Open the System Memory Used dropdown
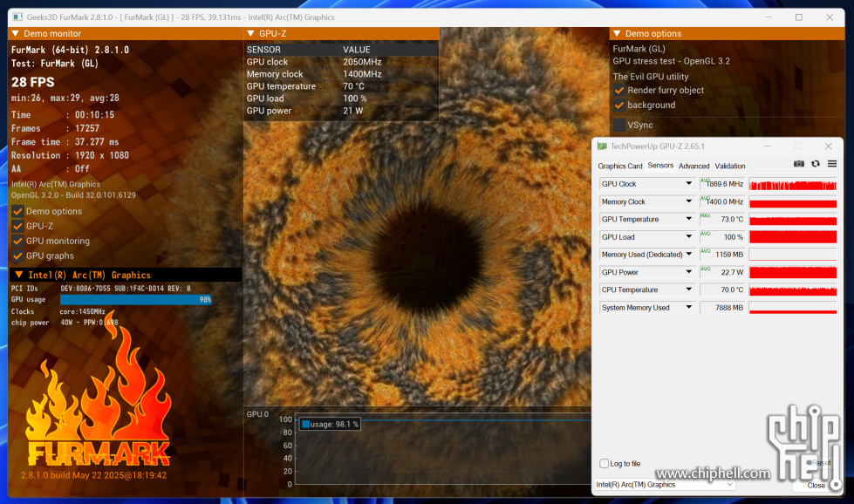Viewport: 854px width, 504px height. tap(689, 308)
